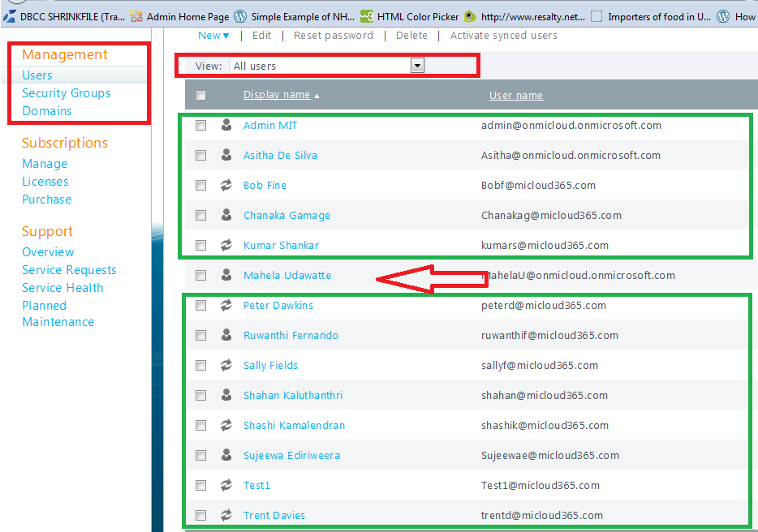The image size is (758, 532).
Task: Click email kumars@micloud365.com
Action: (x=545, y=246)
